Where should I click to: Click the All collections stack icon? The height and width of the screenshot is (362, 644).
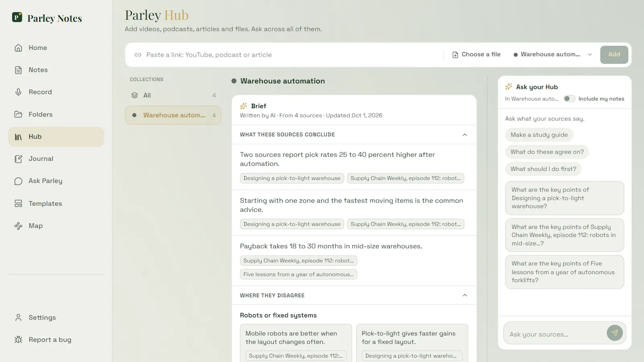coord(134,95)
